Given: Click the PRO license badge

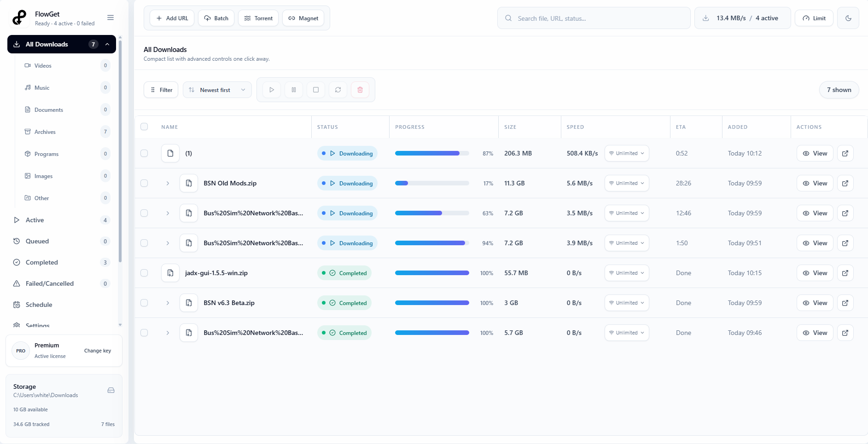Looking at the screenshot, I should pyautogui.click(x=21, y=351).
